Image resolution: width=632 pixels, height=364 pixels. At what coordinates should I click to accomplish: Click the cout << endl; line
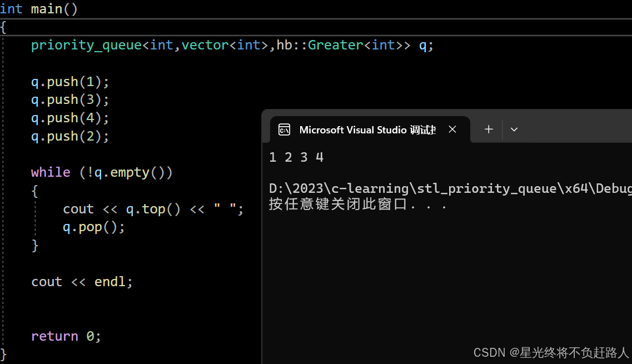pyautogui.click(x=82, y=282)
